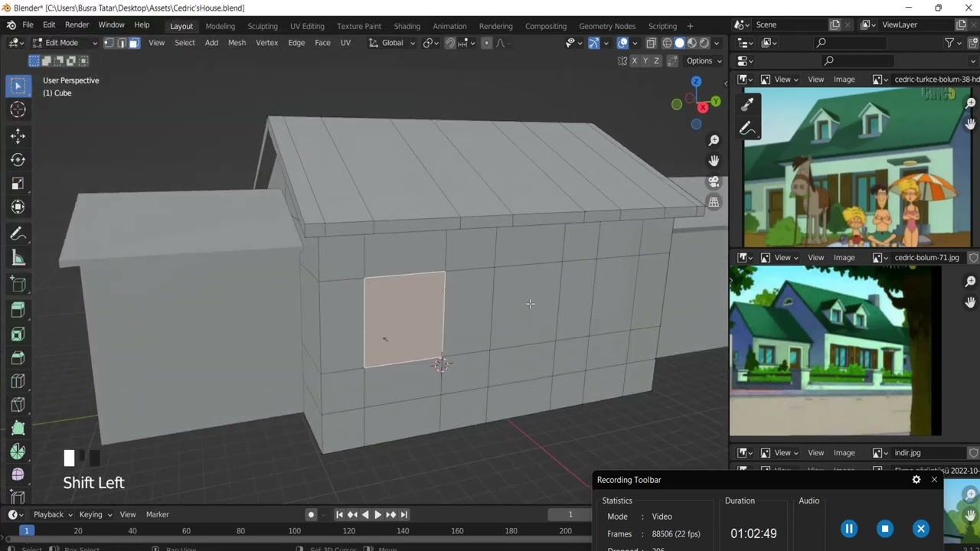Image resolution: width=980 pixels, height=551 pixels.
Task: Toggle viewport overlays
Action: 622,43
